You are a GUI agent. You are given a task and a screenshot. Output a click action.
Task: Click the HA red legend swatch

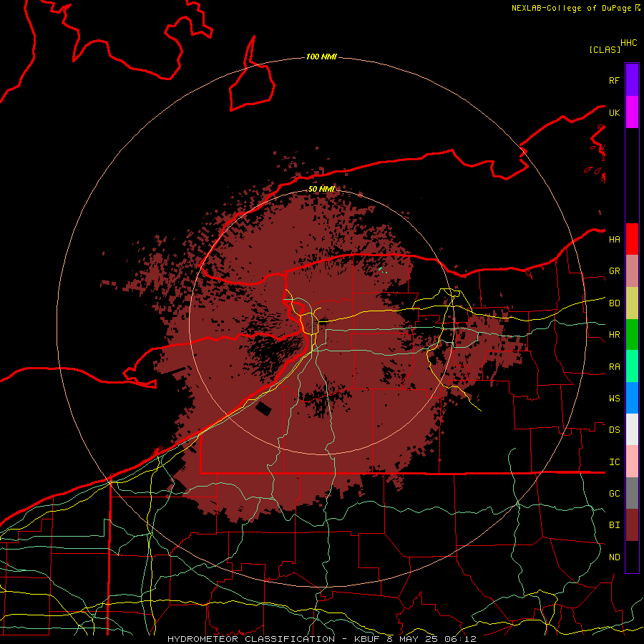[632, 239]
